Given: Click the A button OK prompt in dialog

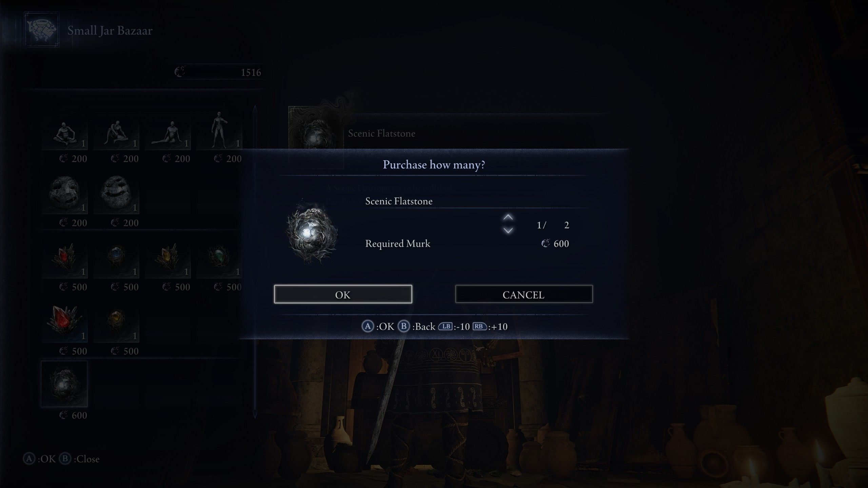Looking at the screenshot, I should click(x=378, y=326).
